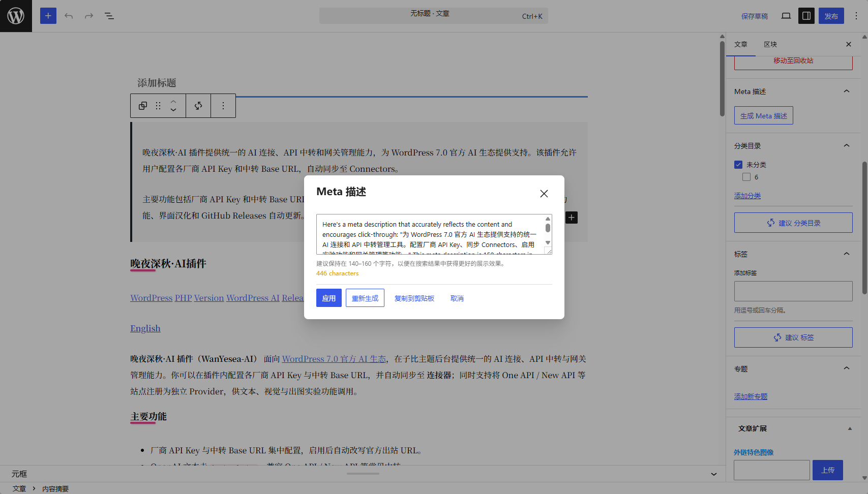Click the sidebar vertical scrollbar thumb
Viewport: 868px width, 494px height.
(x=864, y=228)
